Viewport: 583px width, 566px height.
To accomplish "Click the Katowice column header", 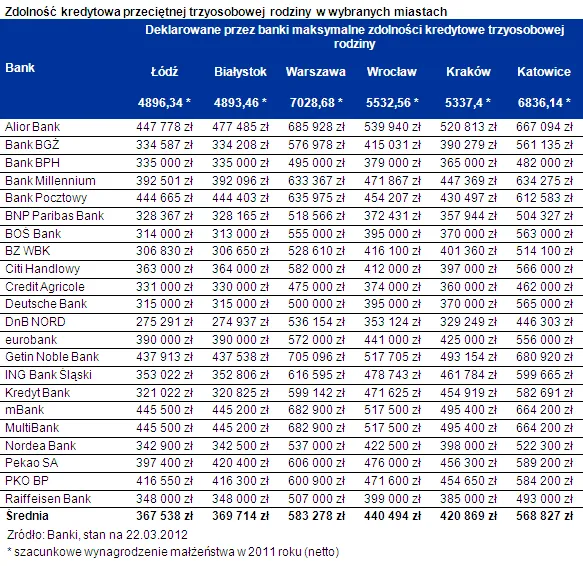I will coord(544,71).
